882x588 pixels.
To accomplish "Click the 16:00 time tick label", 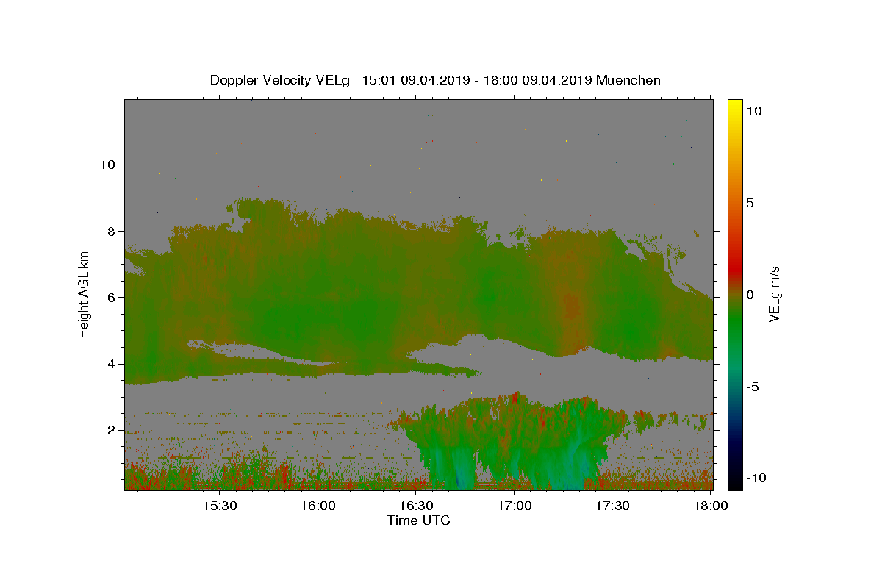I will click(318, 506).
